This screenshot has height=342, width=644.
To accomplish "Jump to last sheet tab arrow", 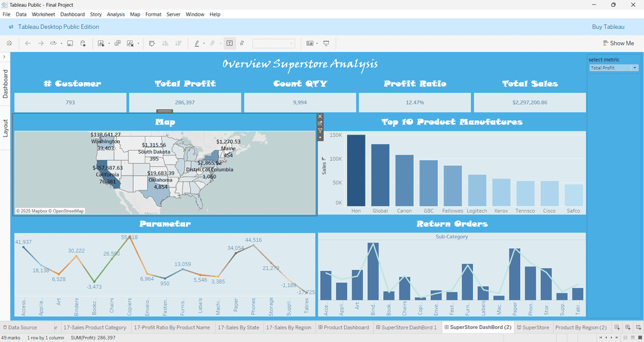I will 616,338.
